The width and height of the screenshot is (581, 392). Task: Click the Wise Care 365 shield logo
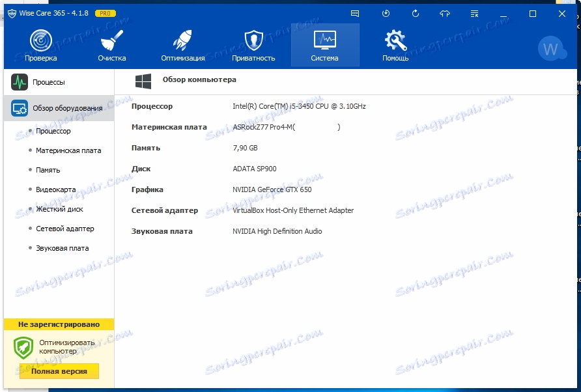coord(12,14)
